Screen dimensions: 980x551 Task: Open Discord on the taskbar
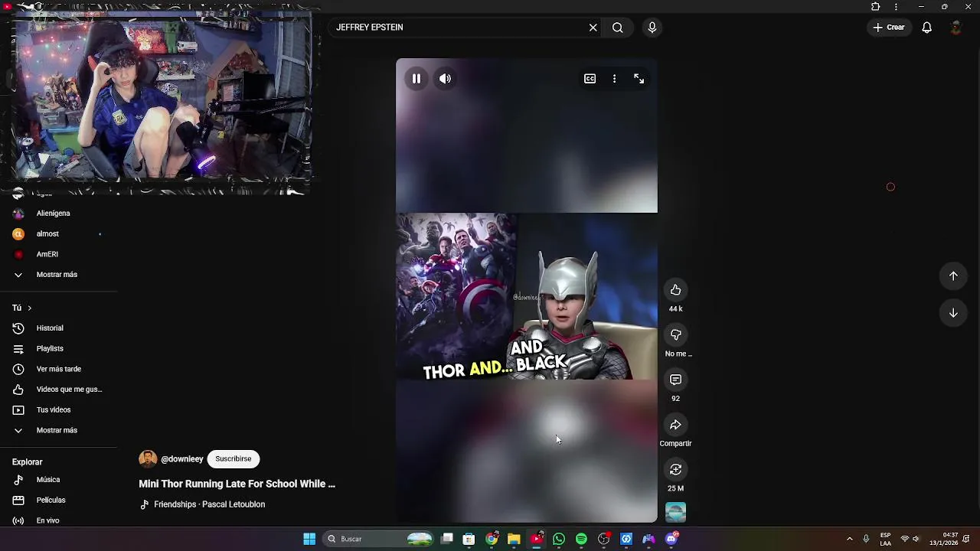point(671,539)
